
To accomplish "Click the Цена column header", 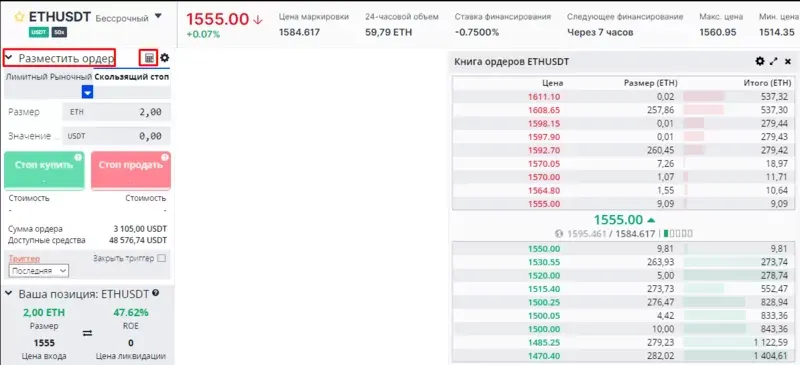I will [553, 83].
